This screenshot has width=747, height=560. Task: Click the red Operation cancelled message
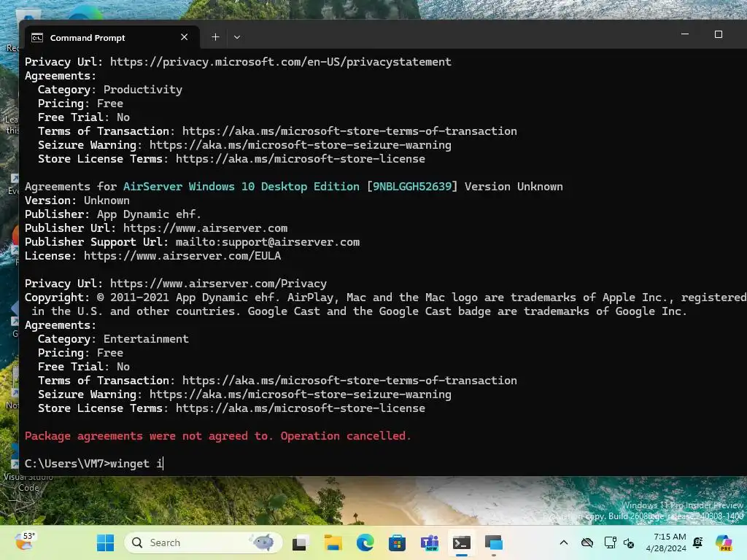pyautogui.click(x=217, y=436)
